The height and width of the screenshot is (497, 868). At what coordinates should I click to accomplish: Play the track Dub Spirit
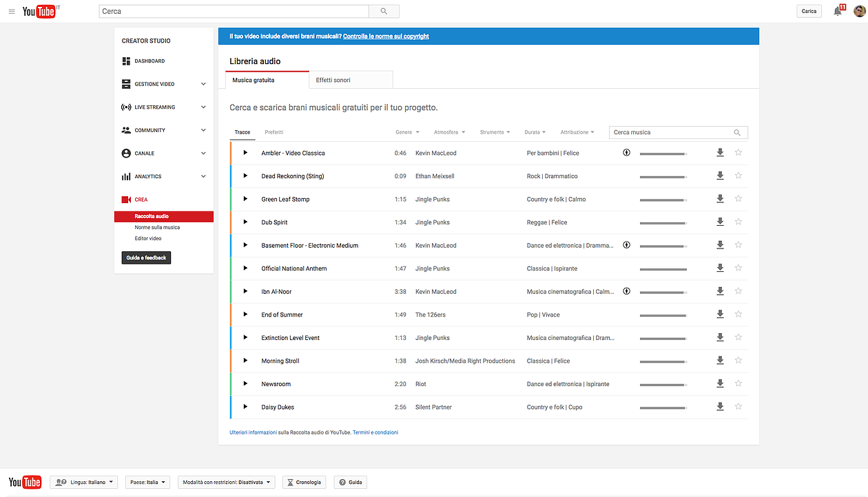pos(245,222)
